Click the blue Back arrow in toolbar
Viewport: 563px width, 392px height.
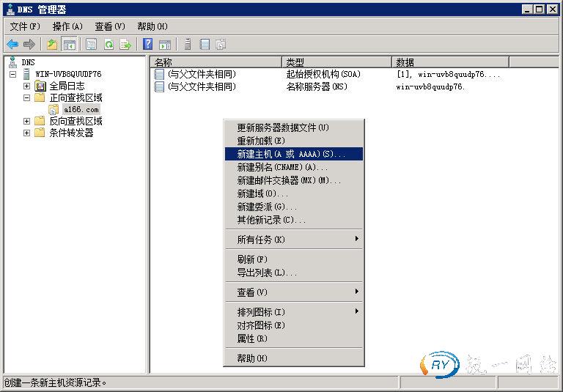[12, 45]
